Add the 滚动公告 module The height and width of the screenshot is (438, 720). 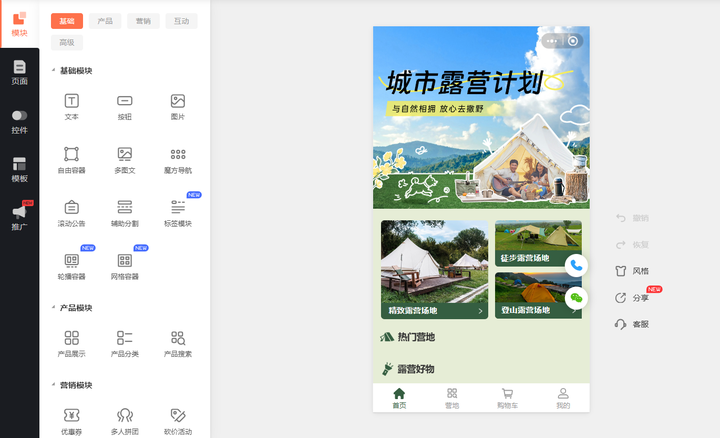71,213
